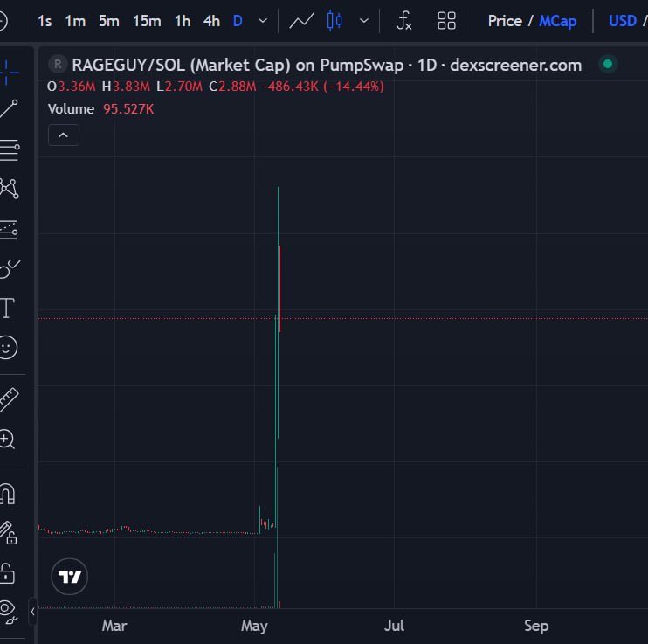Screen dimensions: 648x644
Task: Click the Sep label on time axis
Action: [536, 626]
